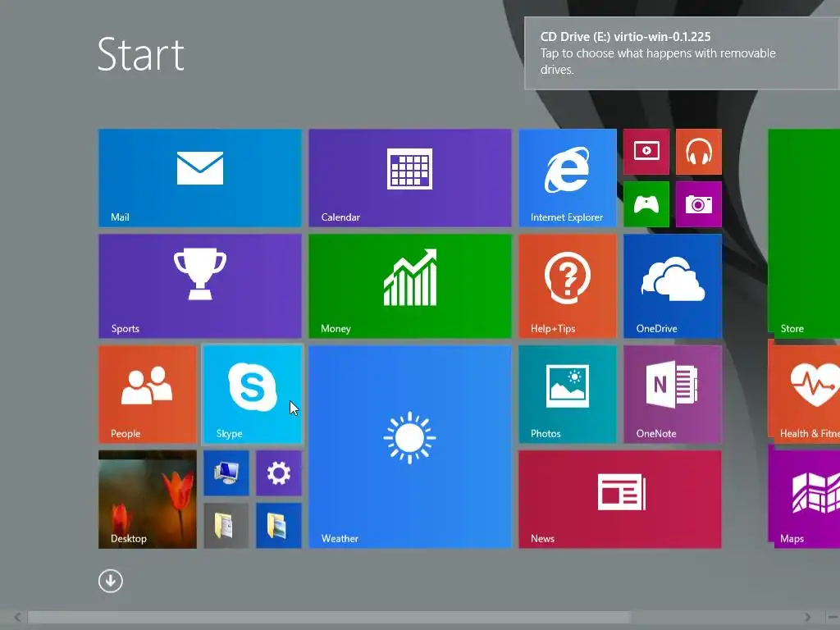Launch the Skype tile

pos(253,395)
